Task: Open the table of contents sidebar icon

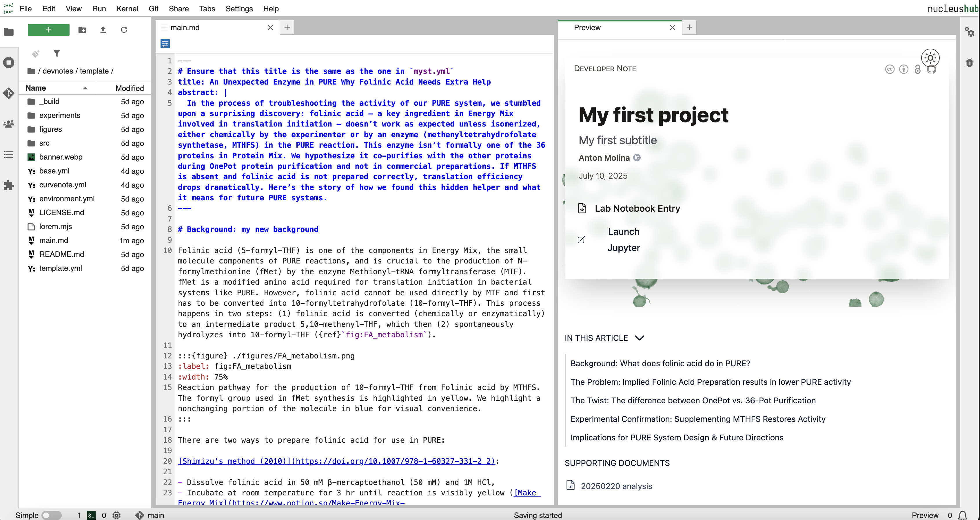Action: pyautogui.click(x=9, y=155)
